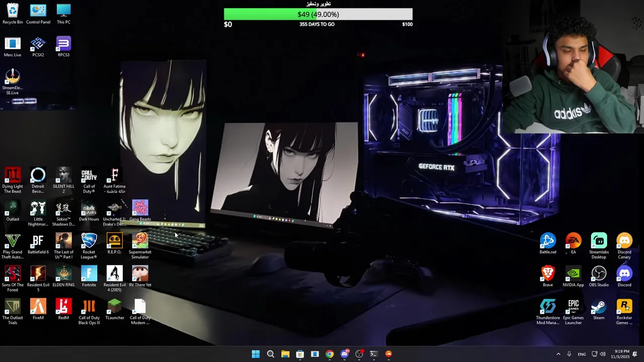Select the Call of Duty icon
Screen dimensions: 644x362
point(89,180)
